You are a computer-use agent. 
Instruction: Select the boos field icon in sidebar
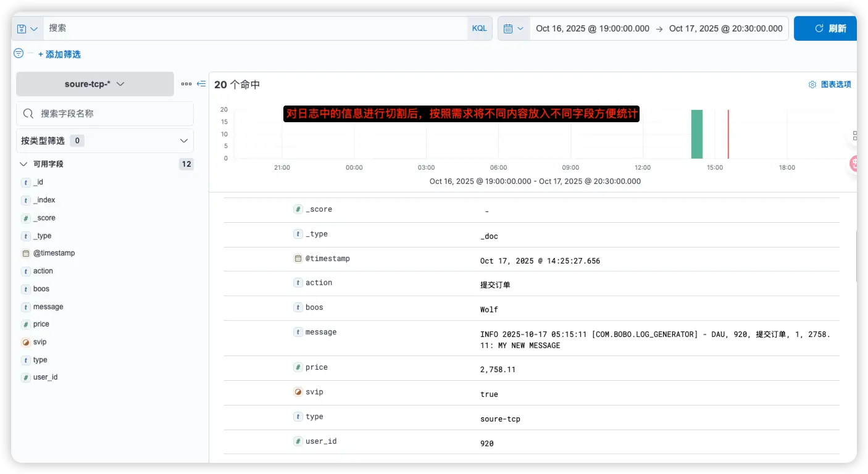(26, 289)
